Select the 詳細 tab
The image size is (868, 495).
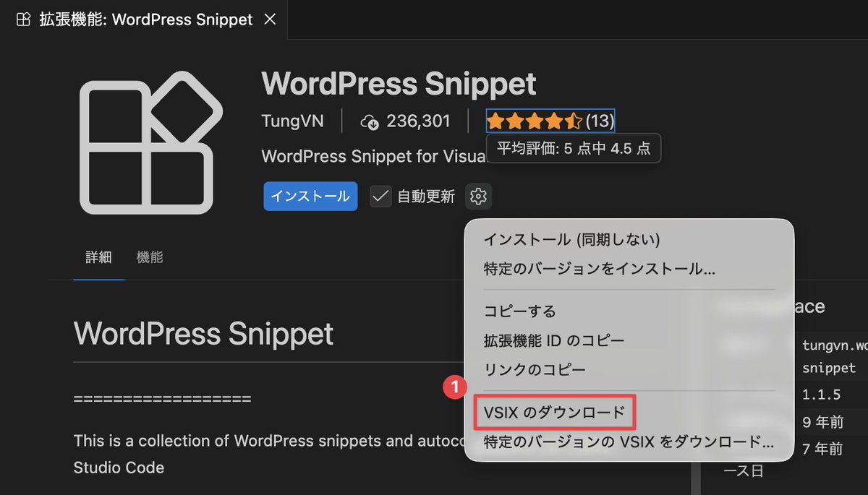[x=98, y=257]
